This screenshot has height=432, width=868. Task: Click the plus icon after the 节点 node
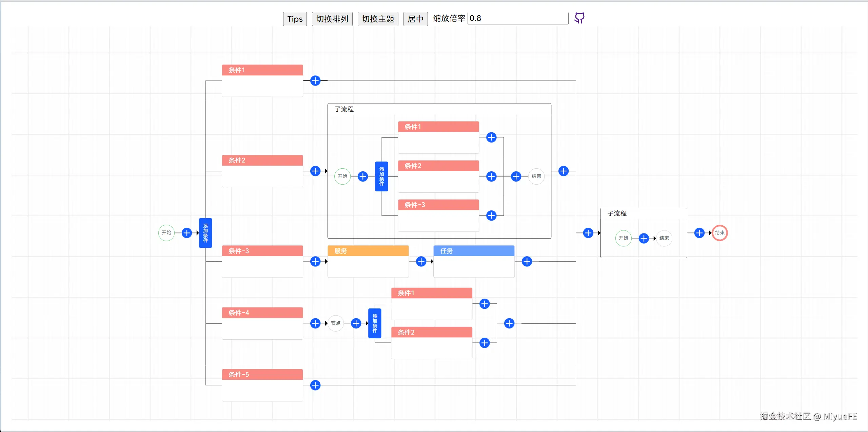pos(356,323)
